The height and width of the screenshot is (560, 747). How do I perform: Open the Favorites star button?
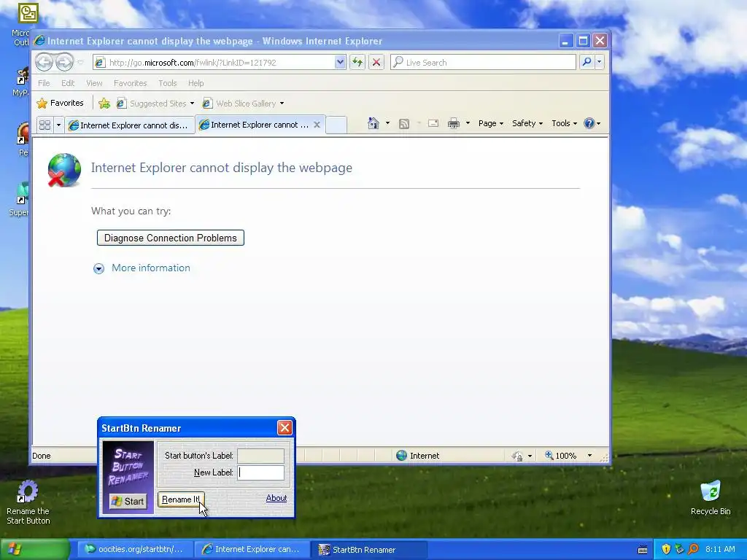[61, 103]
